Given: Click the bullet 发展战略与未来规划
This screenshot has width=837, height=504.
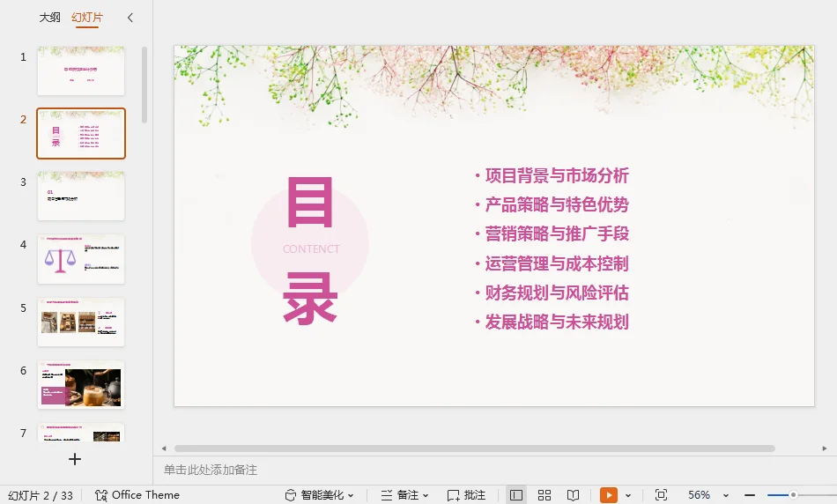Looking at the screenshot, I should (x=557, y=322).
